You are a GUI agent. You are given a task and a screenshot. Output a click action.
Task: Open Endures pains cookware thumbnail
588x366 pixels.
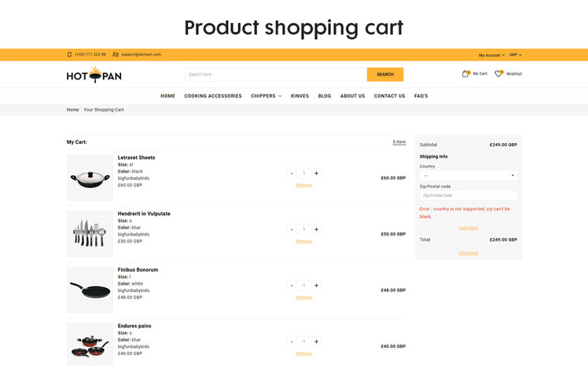[90, 345]
